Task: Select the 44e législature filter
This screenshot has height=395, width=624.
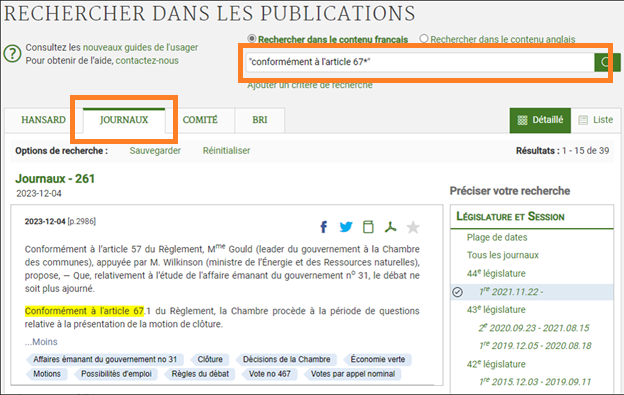Action: point(496,273)
